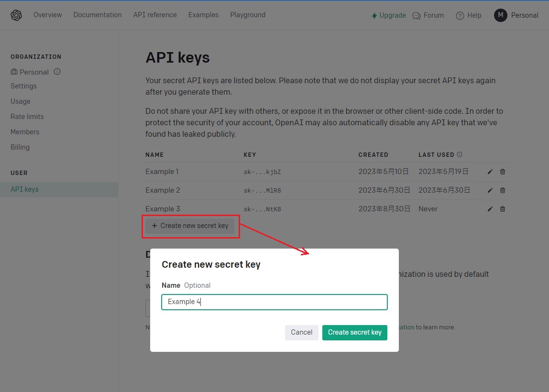Open the Help menu text
The width and height of the screenshot is (549, 392).
[x=474, y=15]
